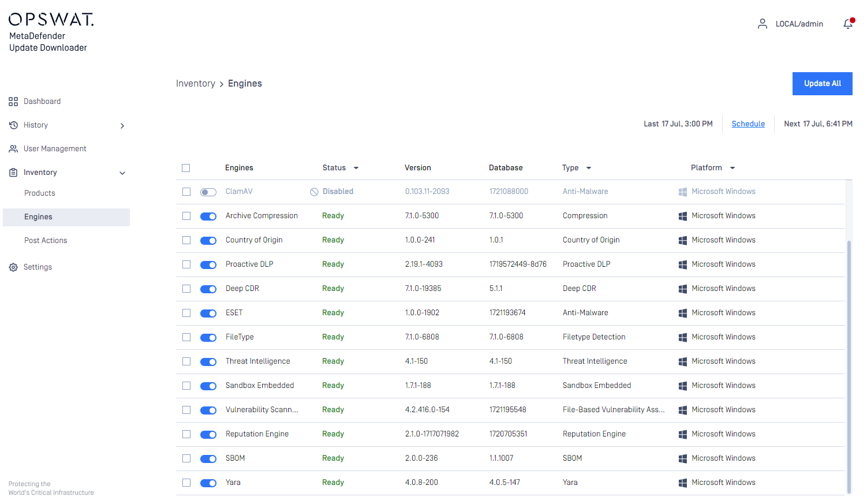
Task: Click the Dashboard grid icon
Action: [x=13, y=102]
